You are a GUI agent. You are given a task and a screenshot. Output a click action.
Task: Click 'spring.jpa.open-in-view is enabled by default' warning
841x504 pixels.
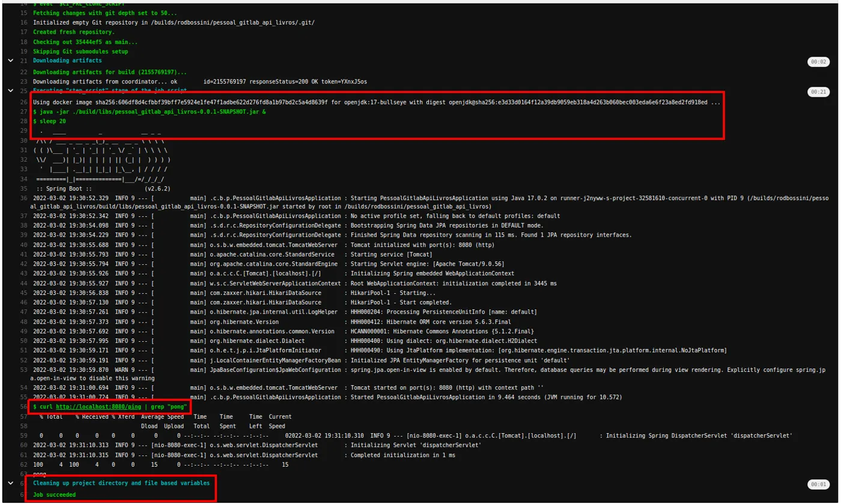pyautogui.click(x=589, y=370)
